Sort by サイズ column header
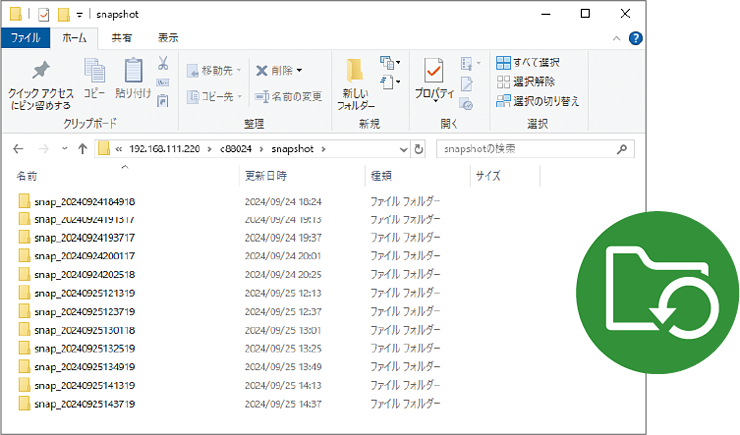The width and height of the screenshot is (740, 435). click(488, 176)
